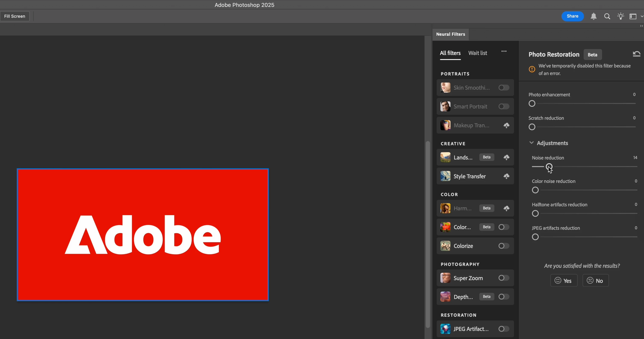Viewport: 644px width, 339px height.
Task: Turn on the Super Zoom toggle
Action: pos(503,278)
